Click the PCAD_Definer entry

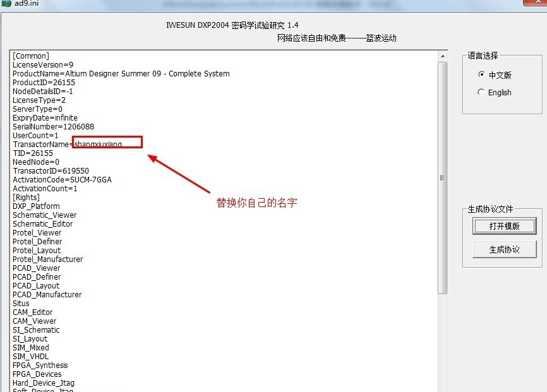coord(37,277)
